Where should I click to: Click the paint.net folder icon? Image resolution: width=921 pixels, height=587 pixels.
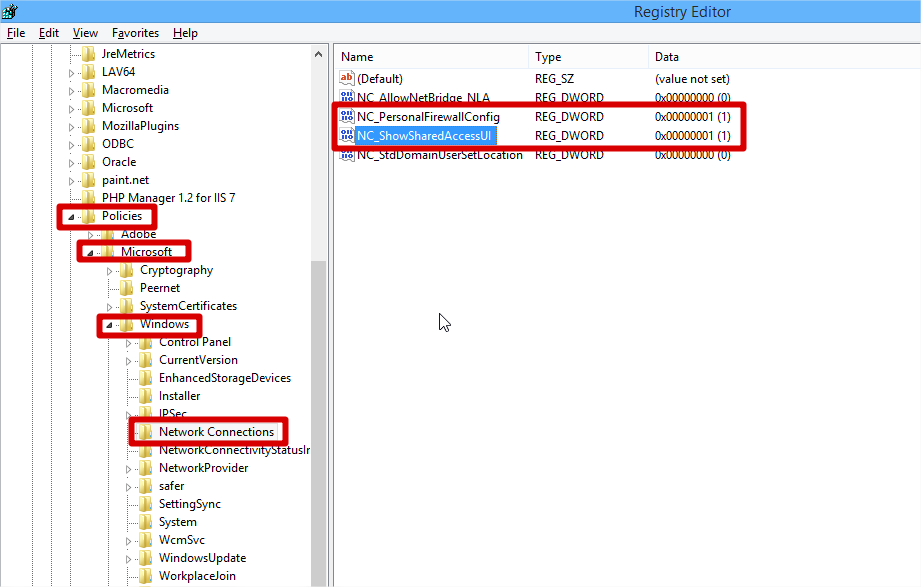coord(89,180)
